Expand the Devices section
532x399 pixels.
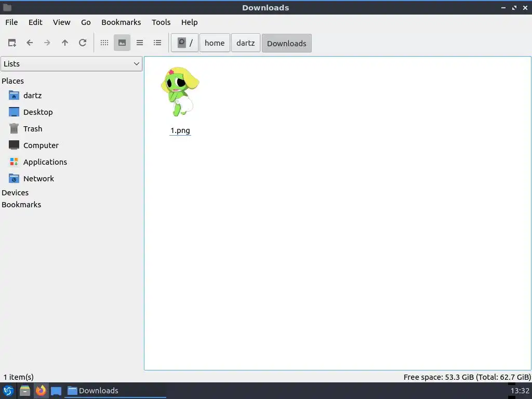click(x=15, y=192)
